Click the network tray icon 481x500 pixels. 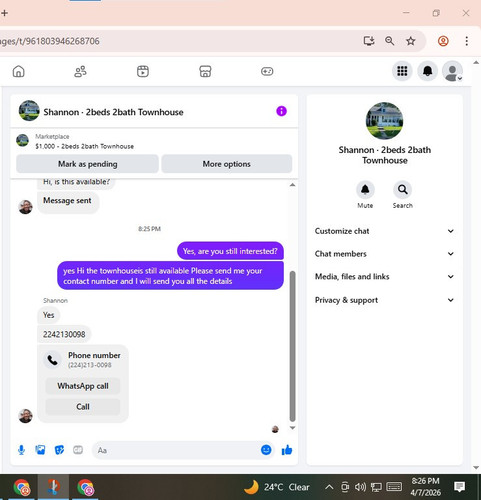[376, 487]
